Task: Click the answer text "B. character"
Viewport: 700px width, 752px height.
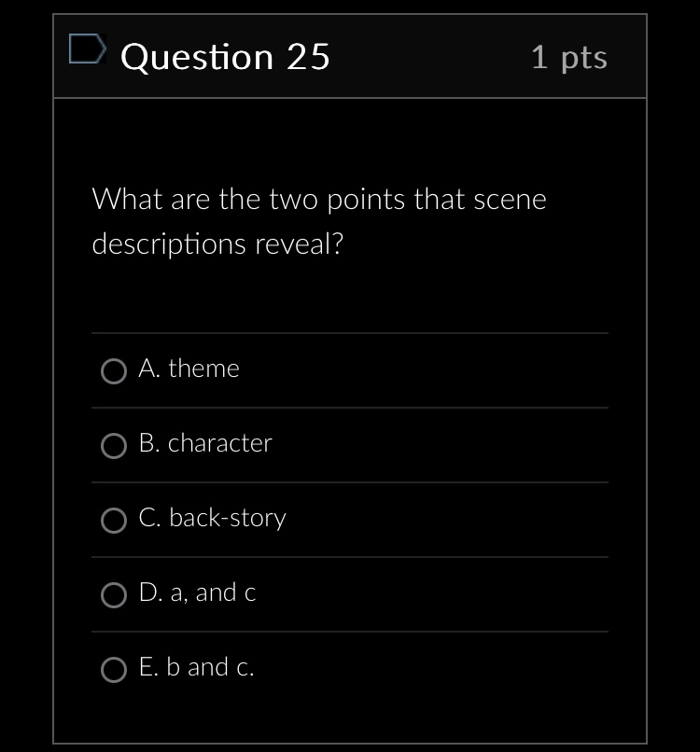Action: tap(204, 443)
